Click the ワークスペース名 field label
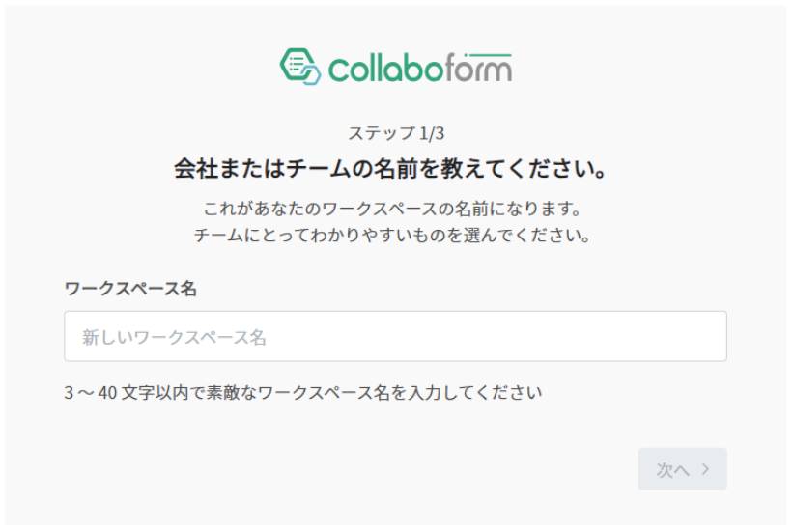The width and height of the screenshot is (794, 532). click(130, 289)
